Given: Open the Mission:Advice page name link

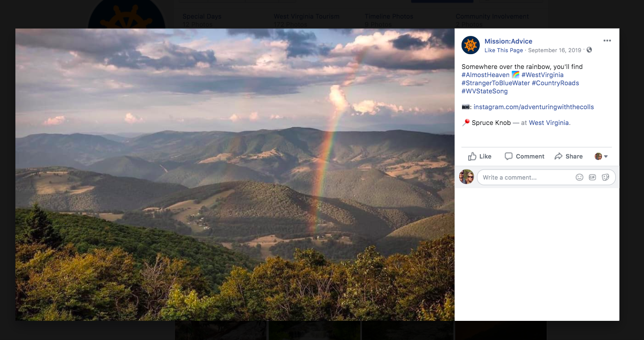Looking at the screenshot, I should point(508,41).
